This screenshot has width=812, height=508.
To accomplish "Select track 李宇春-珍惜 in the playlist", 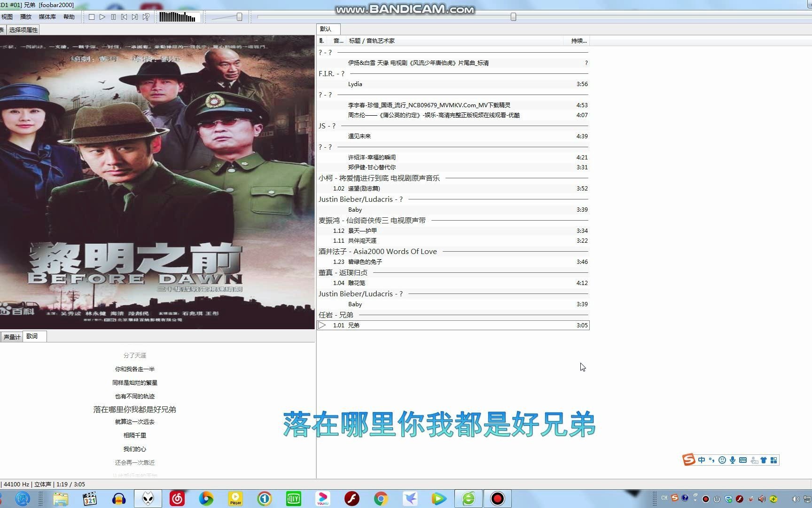I will pyautogui.click(x=453, y=105).
